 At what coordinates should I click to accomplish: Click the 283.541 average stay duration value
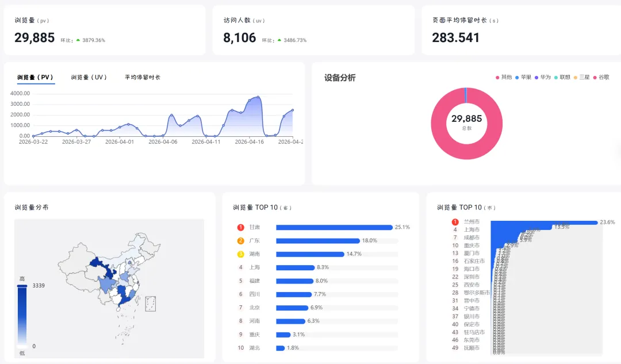(455, 37)
